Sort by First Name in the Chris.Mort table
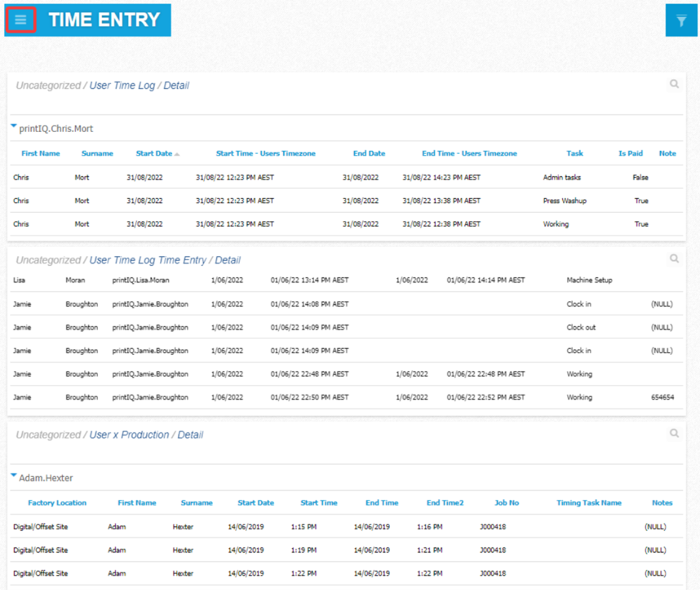The height and width of the screenshot is (590, 700). pyautogui.click(x=40, y=154)
